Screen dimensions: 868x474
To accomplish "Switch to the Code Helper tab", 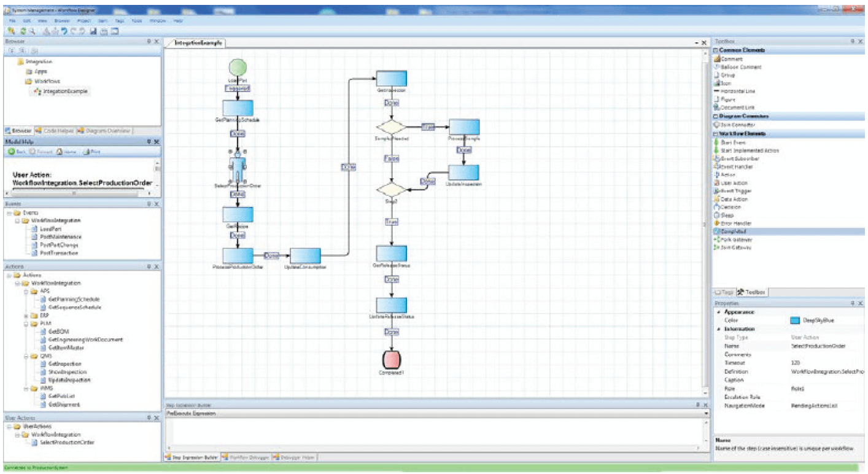I will pyautogui.click(x=57, y=131).
